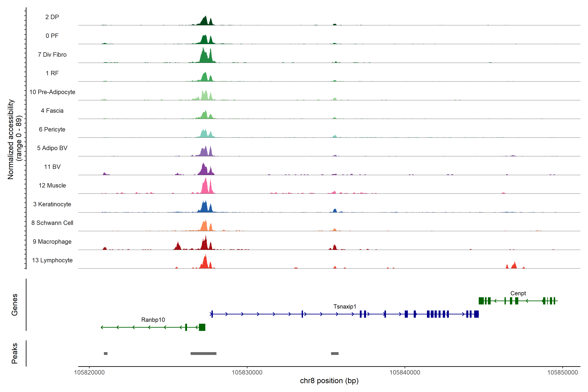The image size is (588, 392).
Task: Click the 105840000 axis tick label
Action: [x=405, y=373]
